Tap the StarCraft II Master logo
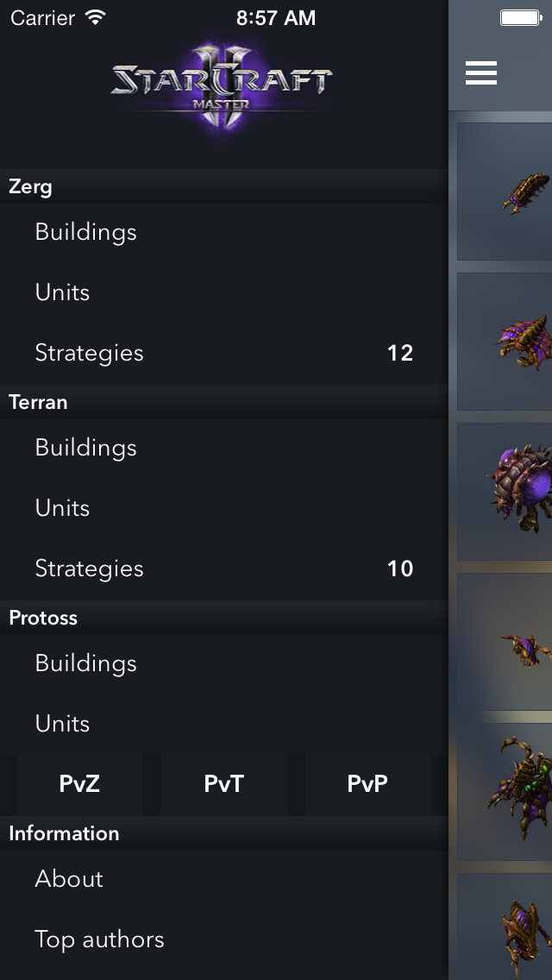Viewport: 552px width, 980px height. tap(222, 85)
